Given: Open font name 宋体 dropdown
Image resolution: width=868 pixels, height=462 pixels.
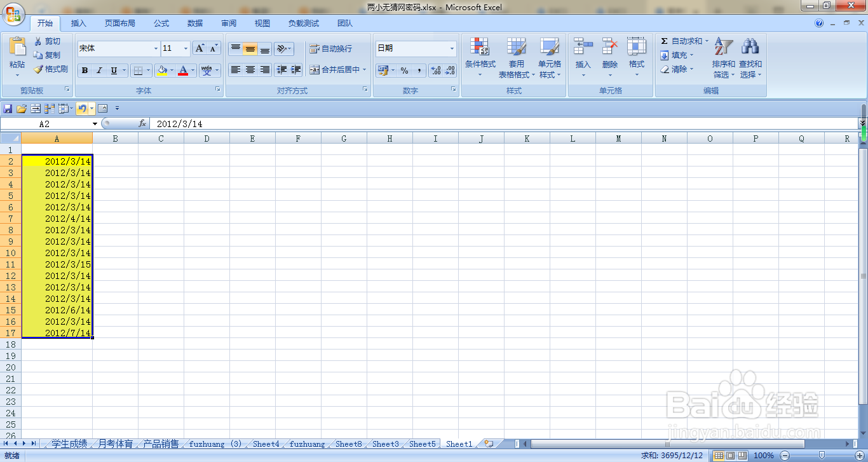Looking at the screenshot, I should click(156, 49).
